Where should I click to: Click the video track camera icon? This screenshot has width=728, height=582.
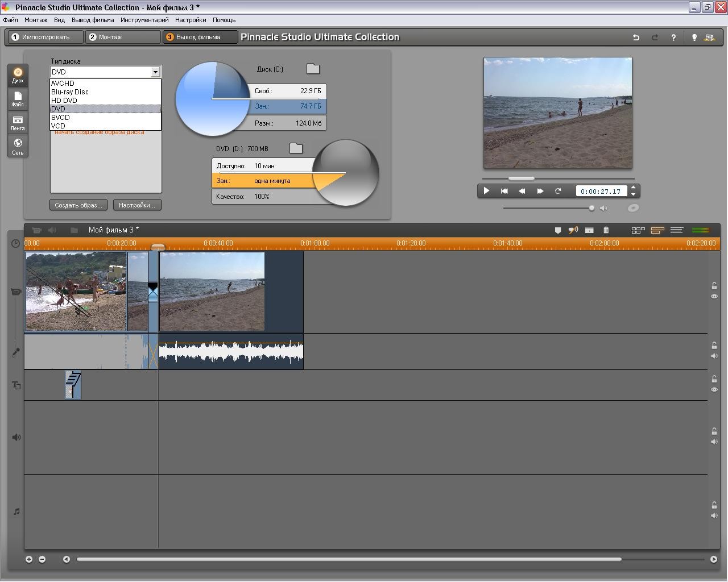click(16, 292)
